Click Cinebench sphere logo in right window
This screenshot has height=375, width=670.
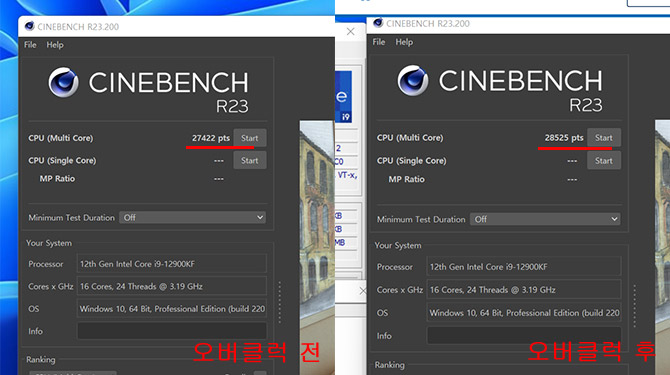click(413, 80)
